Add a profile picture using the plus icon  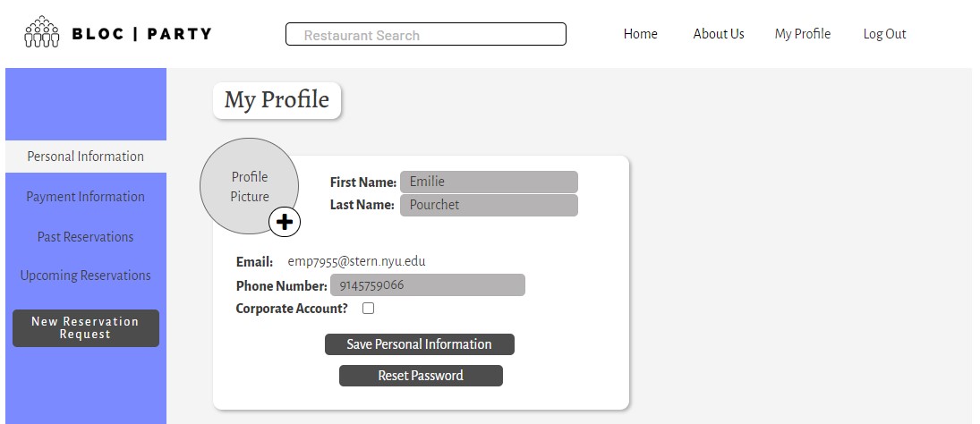[285, 223]
